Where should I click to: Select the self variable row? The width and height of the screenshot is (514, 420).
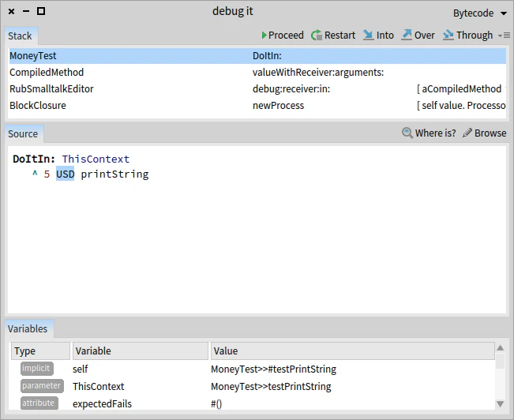[x=252, y=369]
